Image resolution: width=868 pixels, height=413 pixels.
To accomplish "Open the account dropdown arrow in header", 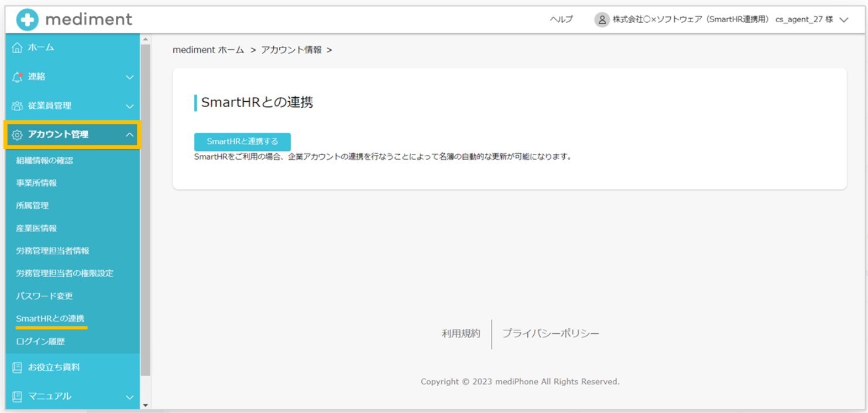I will point(843,20).
